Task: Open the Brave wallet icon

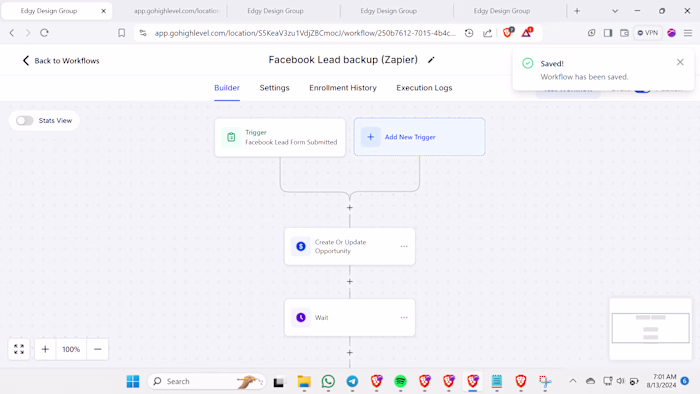Action: point(624,33)
